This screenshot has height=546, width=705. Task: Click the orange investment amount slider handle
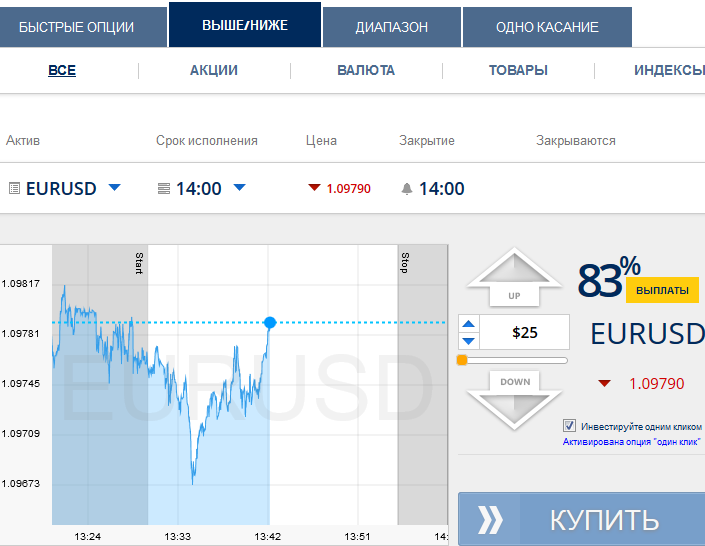[462, 360]
